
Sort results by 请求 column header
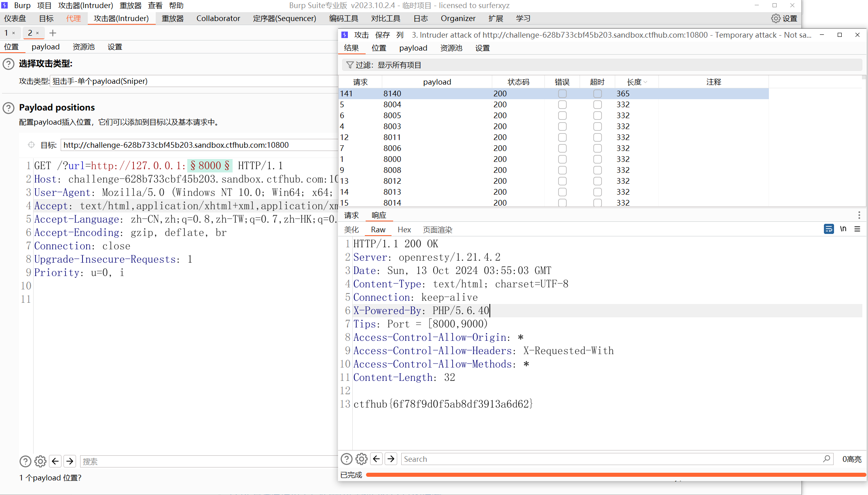pos(360,82)
